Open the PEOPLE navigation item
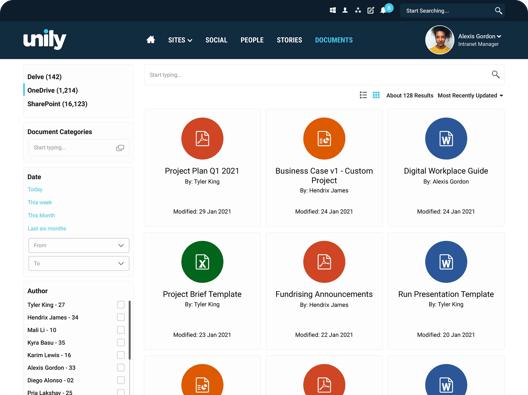This screenshot has height=395, width=528. [252, 40]
